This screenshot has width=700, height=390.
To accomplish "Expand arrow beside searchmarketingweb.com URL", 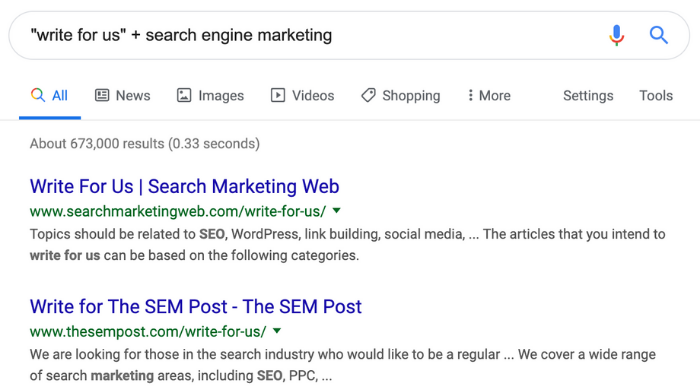I will [x=337, y=210].
